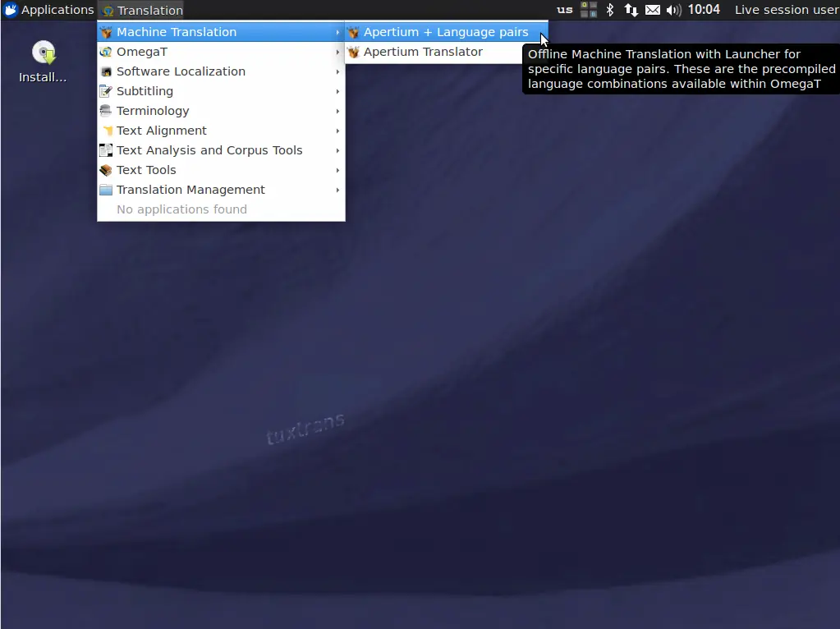Click the Text Tools books icon
The height and width of the screenshot is (629, 840).
coord(106,170)
